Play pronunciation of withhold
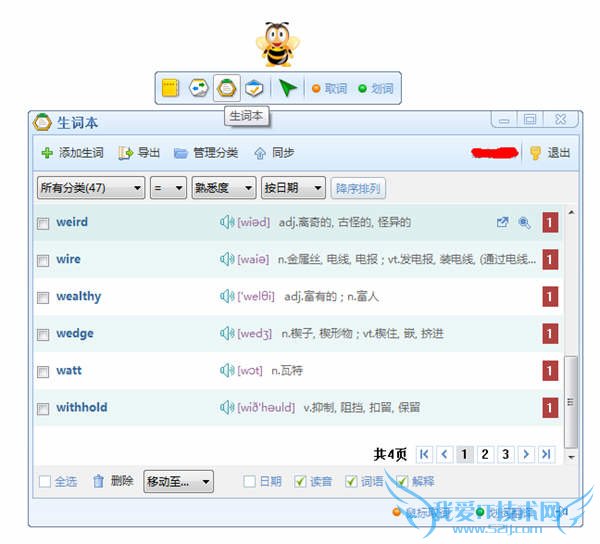The height and width of the screenshot is (544, 600). (x=227, y=407)
